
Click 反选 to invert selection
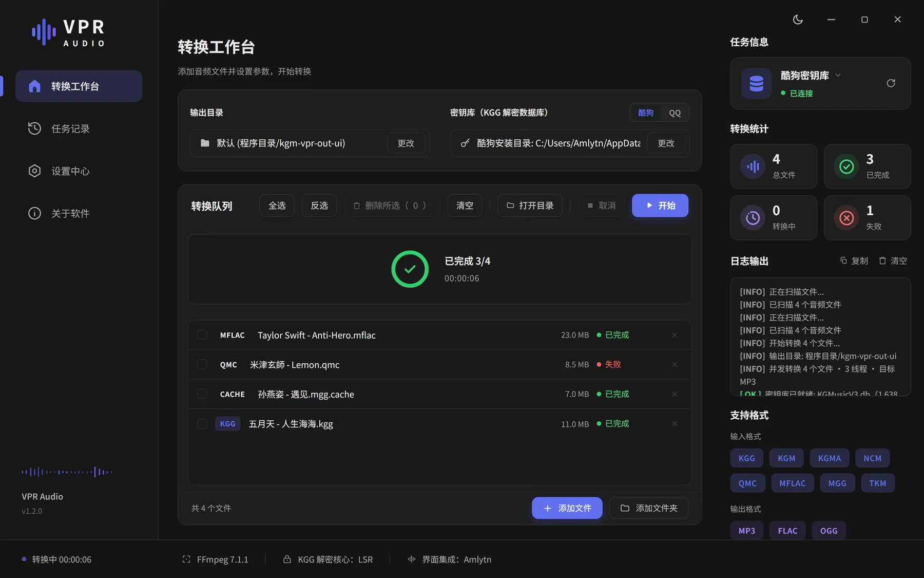tap(319, 206)
